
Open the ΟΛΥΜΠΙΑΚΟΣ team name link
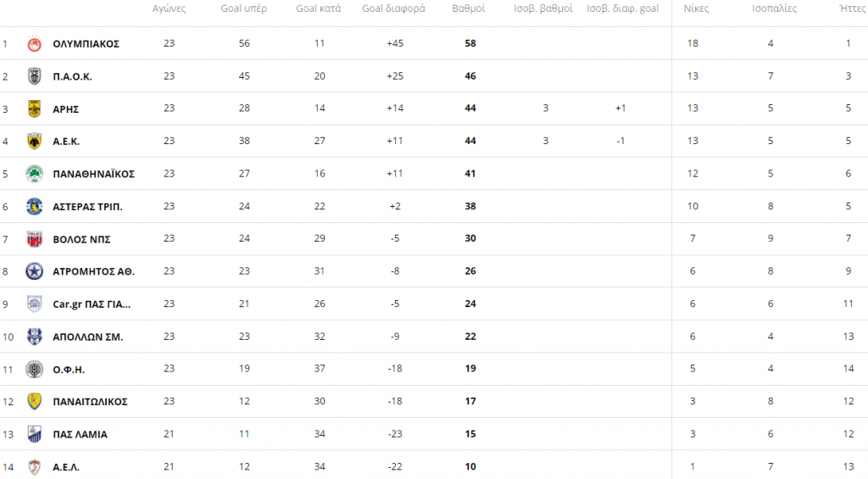86,43
